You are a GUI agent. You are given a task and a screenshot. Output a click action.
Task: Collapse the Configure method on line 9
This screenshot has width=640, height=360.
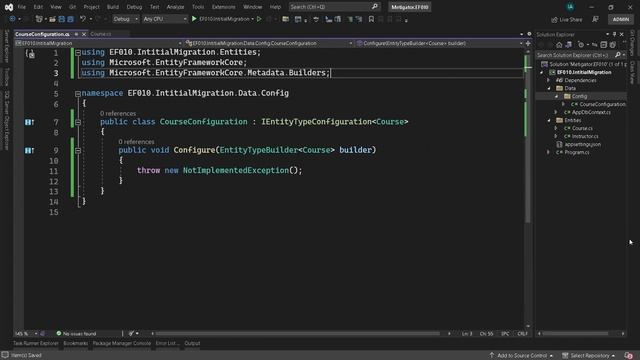click(x=78, y=151)
